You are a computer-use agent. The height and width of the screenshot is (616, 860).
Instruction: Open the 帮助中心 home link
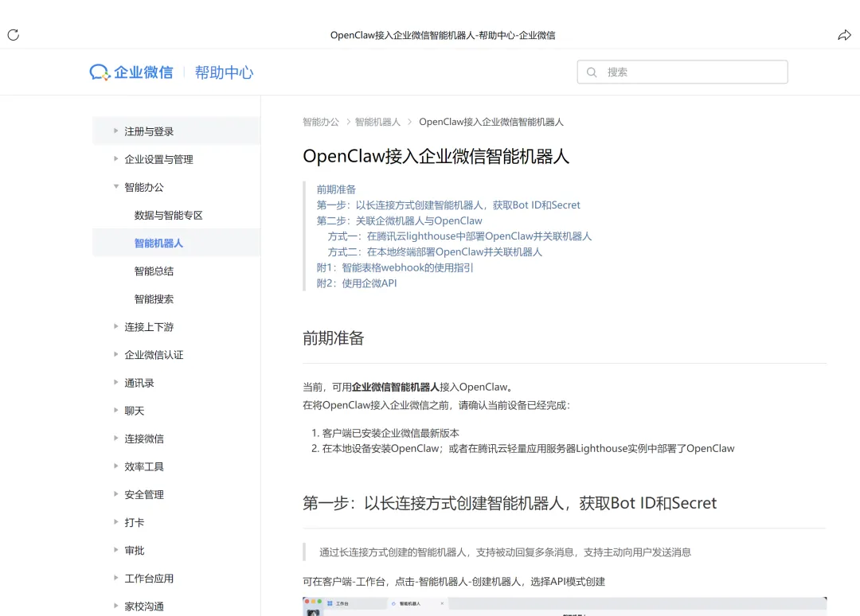click(x=224, y=72)
